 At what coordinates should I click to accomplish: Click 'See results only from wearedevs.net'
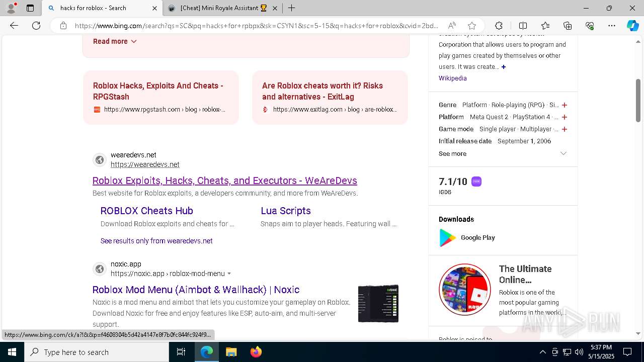pos(156,241)
